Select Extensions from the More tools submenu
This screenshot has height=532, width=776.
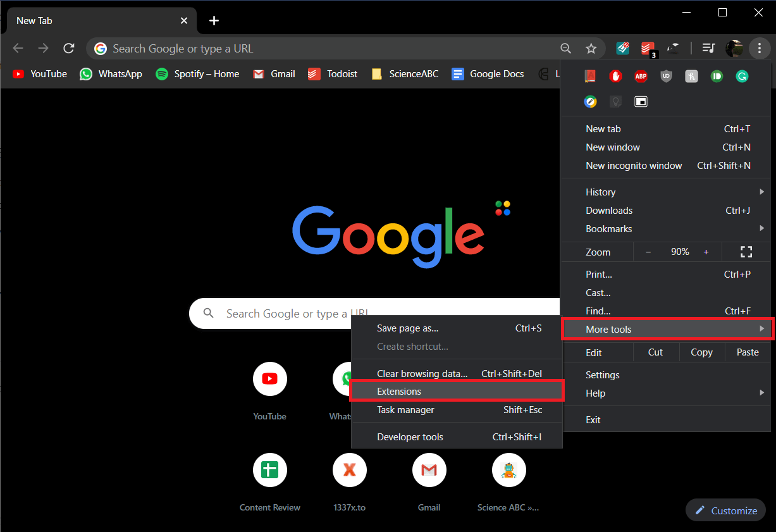[x=399, y=391]
